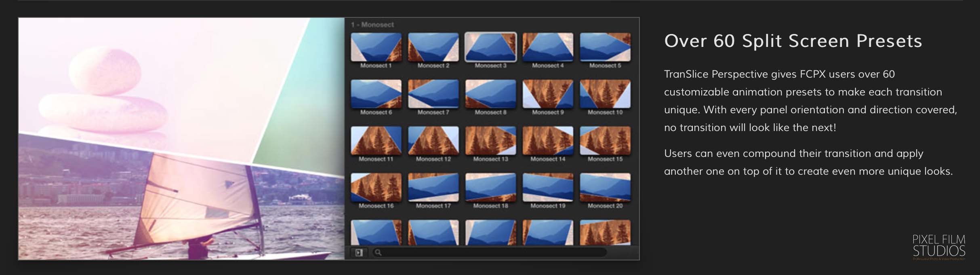The height and width of the screenshot is (275, 980).
Task: Click the Pixel Film Studios logo
Action: pos(939,247)
